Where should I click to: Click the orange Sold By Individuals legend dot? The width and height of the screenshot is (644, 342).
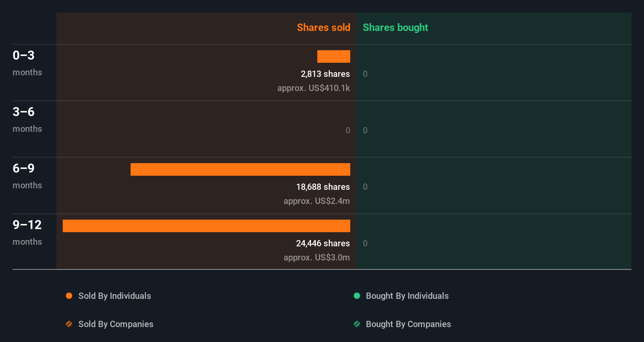click(69, 296)
